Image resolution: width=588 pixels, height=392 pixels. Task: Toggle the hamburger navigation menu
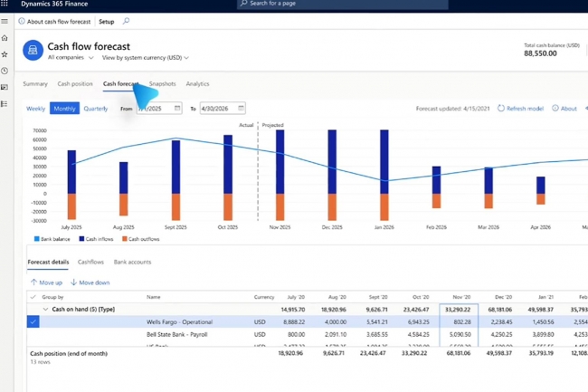pyautogui.click(x=5, y=22)
